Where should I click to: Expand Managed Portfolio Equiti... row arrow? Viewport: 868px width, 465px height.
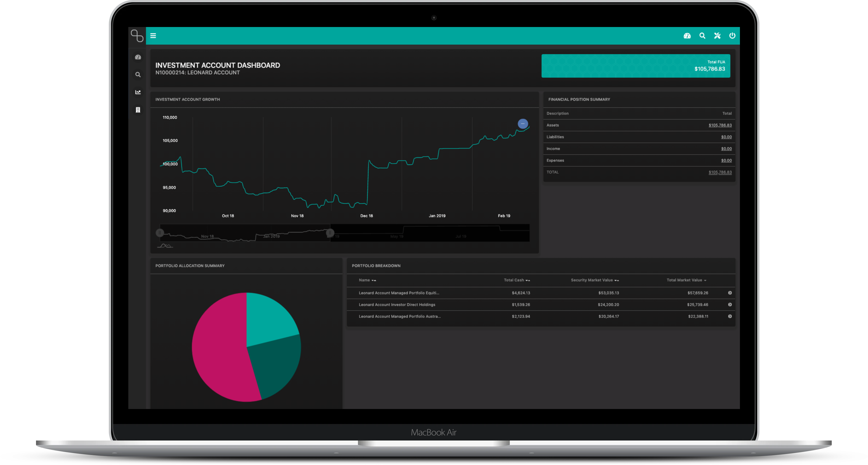pos(730,293)
